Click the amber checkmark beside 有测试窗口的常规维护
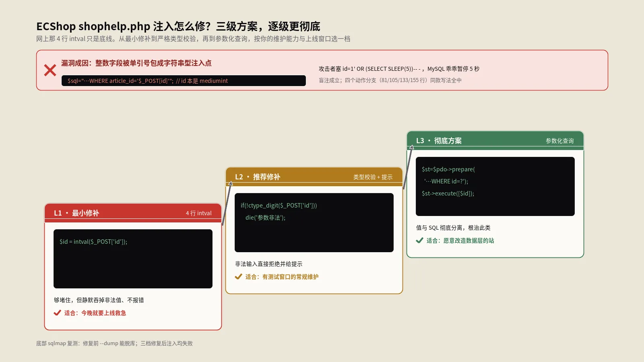 click(x=238, y=276)
